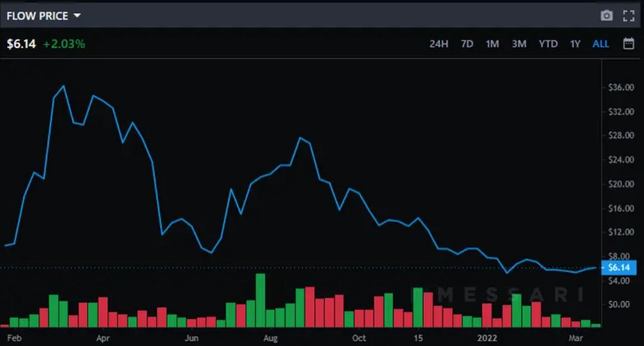
Task: Switch to the YTD view
Action: [x=548, y=44]
